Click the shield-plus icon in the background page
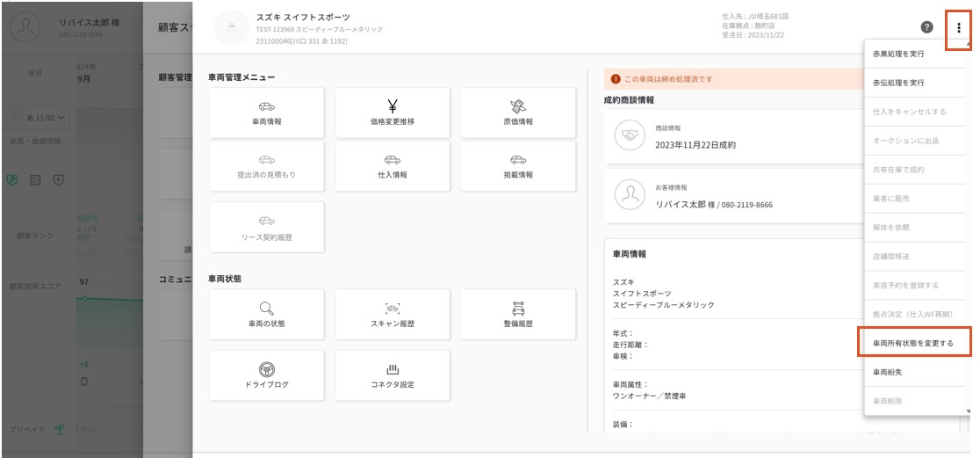 click(x=58, y=179)
